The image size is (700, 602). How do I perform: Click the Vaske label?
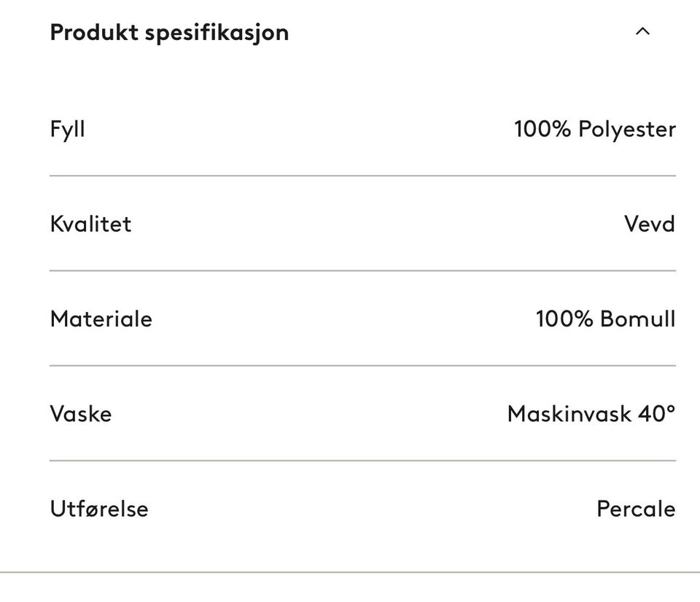(x=81, y=414)
